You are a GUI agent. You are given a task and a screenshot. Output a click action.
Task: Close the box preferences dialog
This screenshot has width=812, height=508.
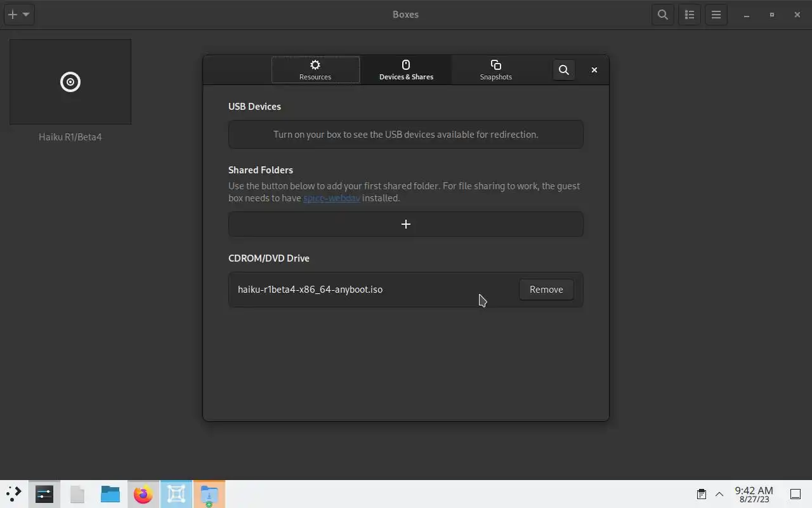click(594, 70)
